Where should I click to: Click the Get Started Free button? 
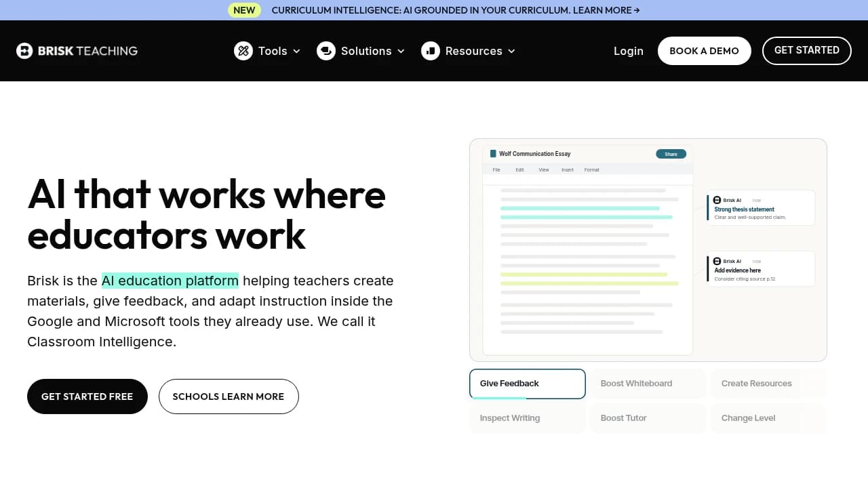click(x=87, y=396)
